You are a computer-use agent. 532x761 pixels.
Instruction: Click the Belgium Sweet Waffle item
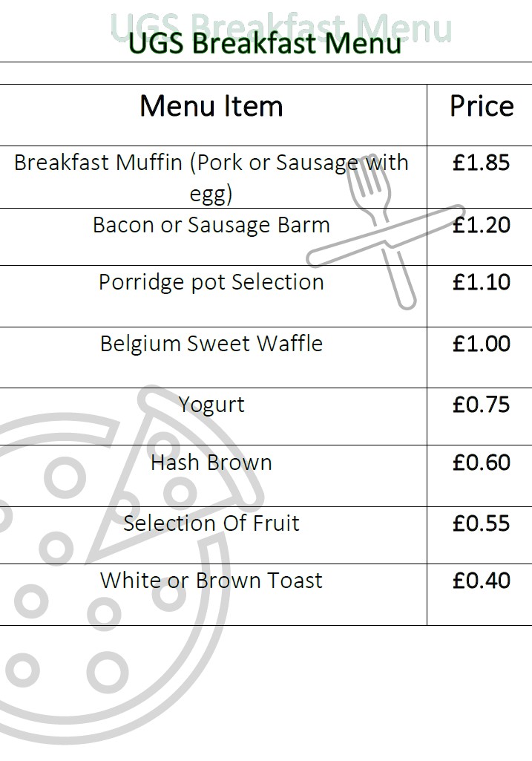coord(211,344)
